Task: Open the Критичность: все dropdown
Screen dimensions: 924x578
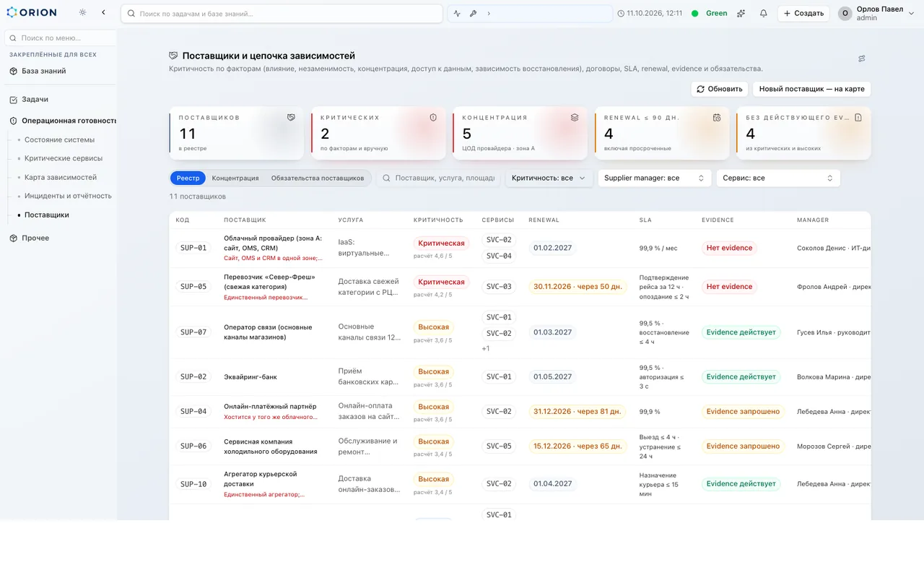Action: coord(549,178)
